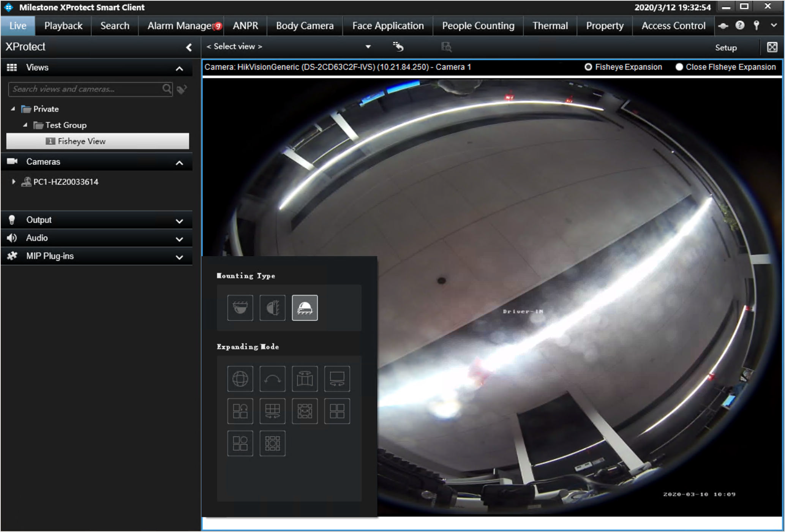785x532 pixels.
Task: Open the Face Application tab
Action: [388, 26]
